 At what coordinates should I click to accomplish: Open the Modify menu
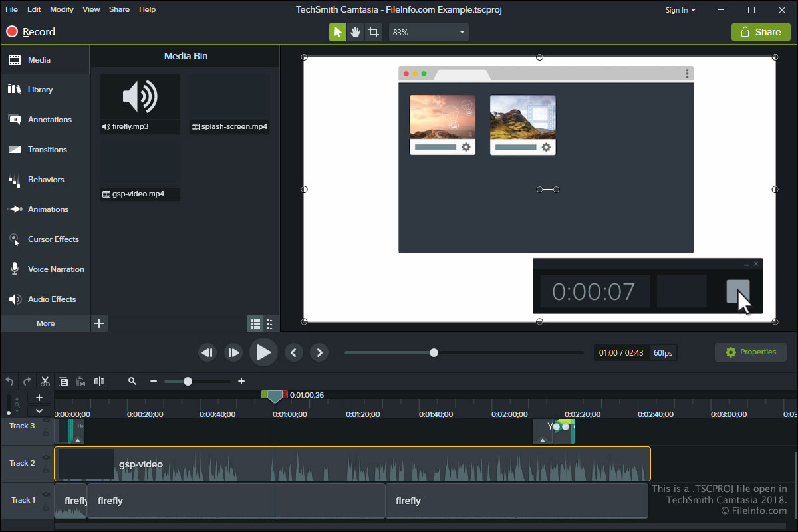[62, 9]
